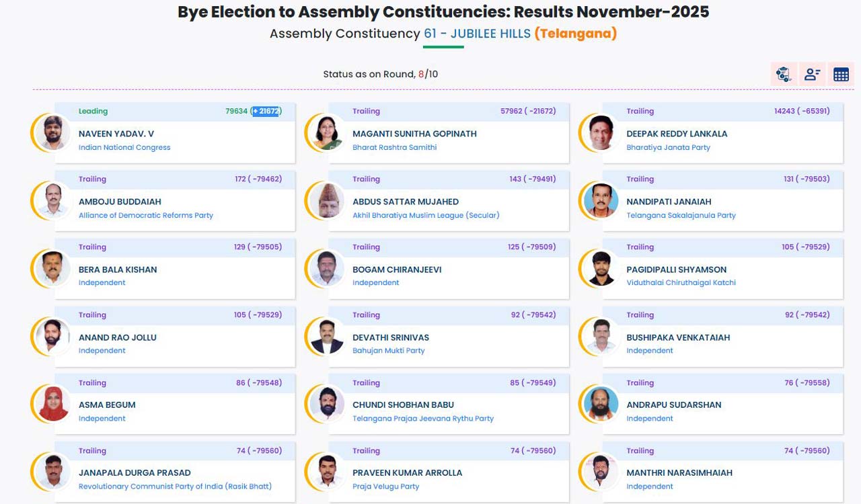Click the Viduthalai Chiruthaigal Katchi party text

pos(681,282)
